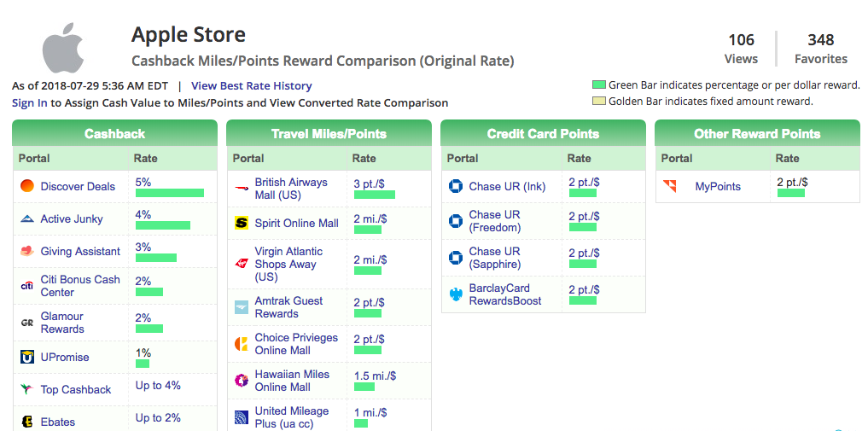Click the British Airways Mall icon

[242, 189]
